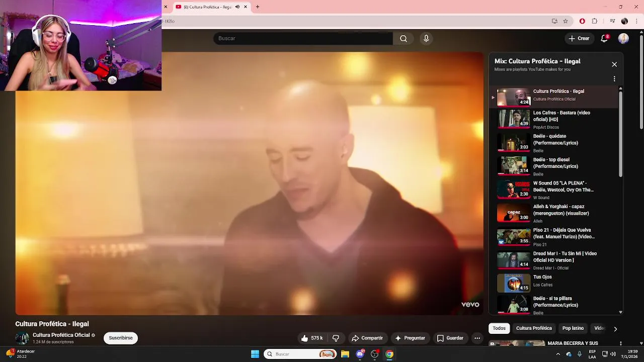This screenshot has height=362, width=644.
Task: Open OBS Studio icon on taskbar
Action: (375, 354)
